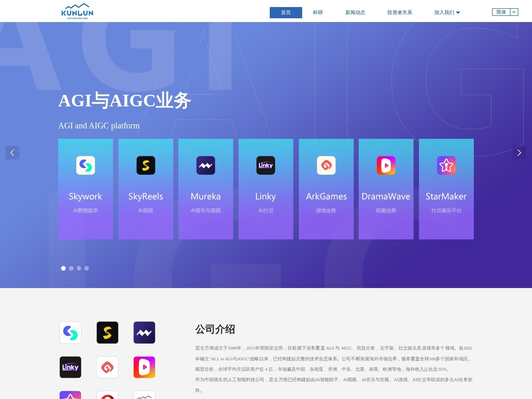Select the second carousel pagination dot
The image size is (532, 399).
(71, 268)
